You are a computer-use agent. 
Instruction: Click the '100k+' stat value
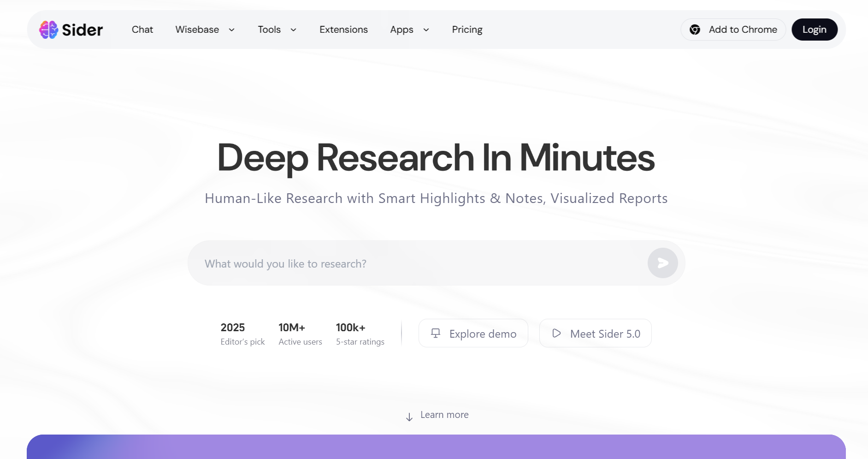351,328
